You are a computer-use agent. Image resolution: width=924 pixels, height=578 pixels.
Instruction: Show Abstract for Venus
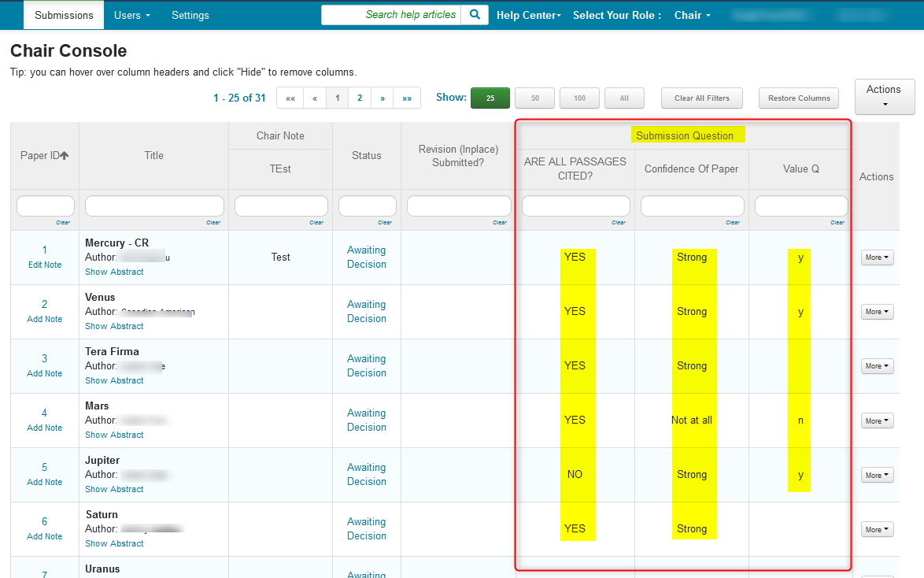[114, 326]
